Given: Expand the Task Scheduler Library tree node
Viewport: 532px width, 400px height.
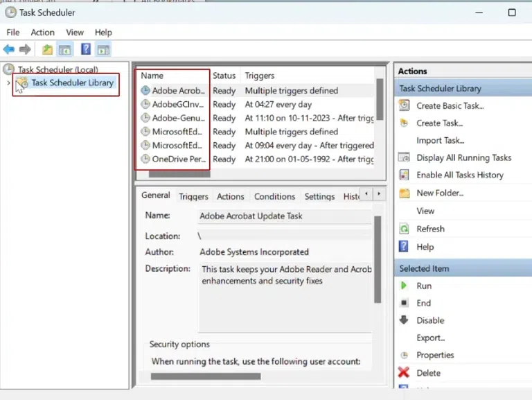Looking at the screenshot, I should coord(8,82).
